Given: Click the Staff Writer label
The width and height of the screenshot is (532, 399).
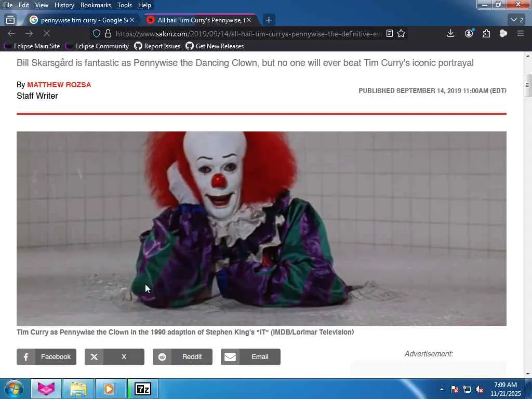Looking at the screenshot, I should click(37, 96).
